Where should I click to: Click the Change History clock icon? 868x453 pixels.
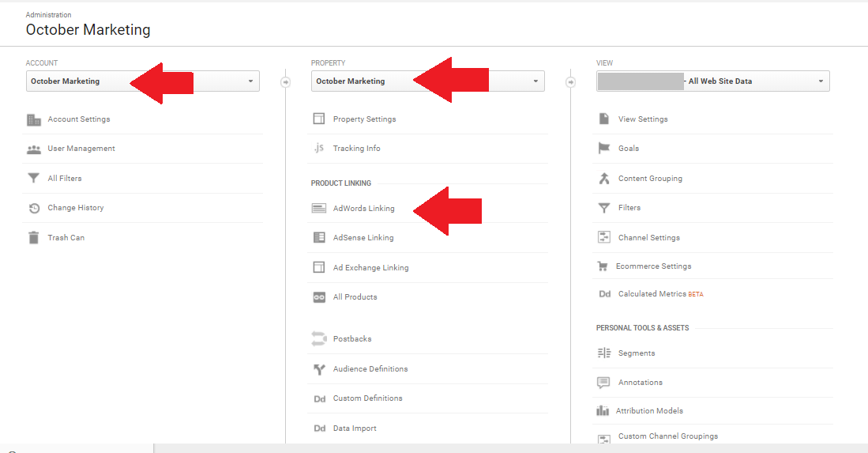[x=34, y=208]
